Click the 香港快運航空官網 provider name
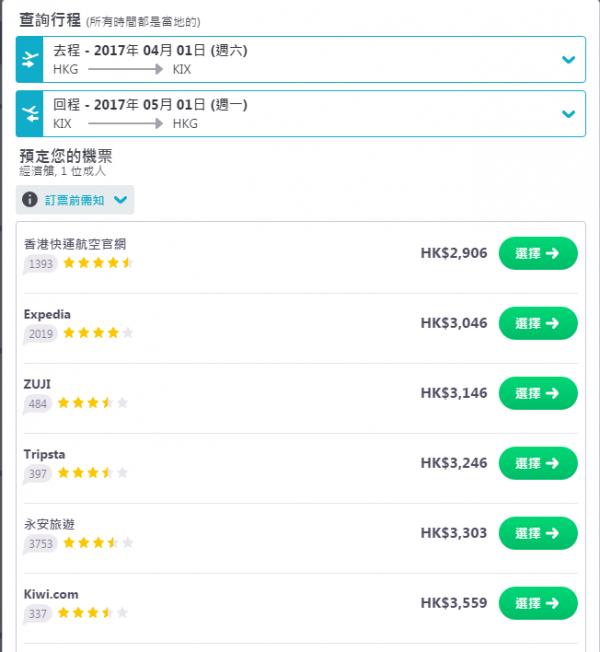The height and width of the screenshot is (652, 600). (75, 244)
